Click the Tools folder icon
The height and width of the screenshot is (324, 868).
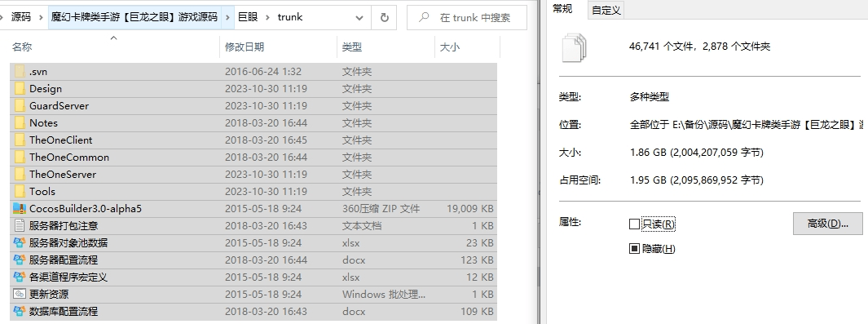(20, 192)
